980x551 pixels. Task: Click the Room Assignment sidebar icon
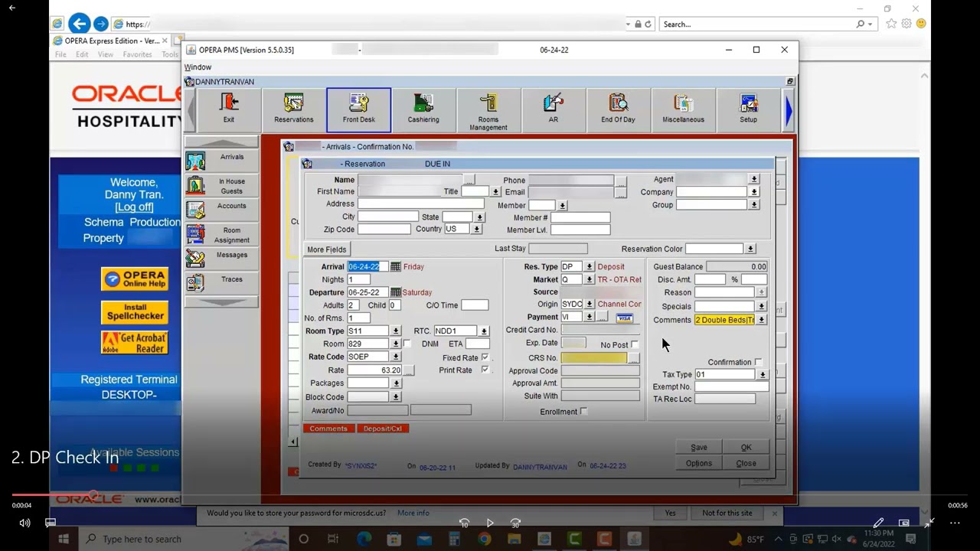coord(195,234)
